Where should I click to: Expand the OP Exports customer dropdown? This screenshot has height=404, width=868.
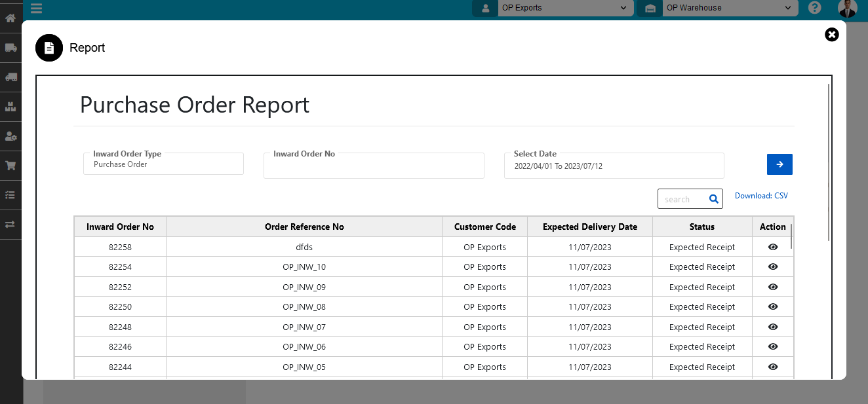(564, 9)
